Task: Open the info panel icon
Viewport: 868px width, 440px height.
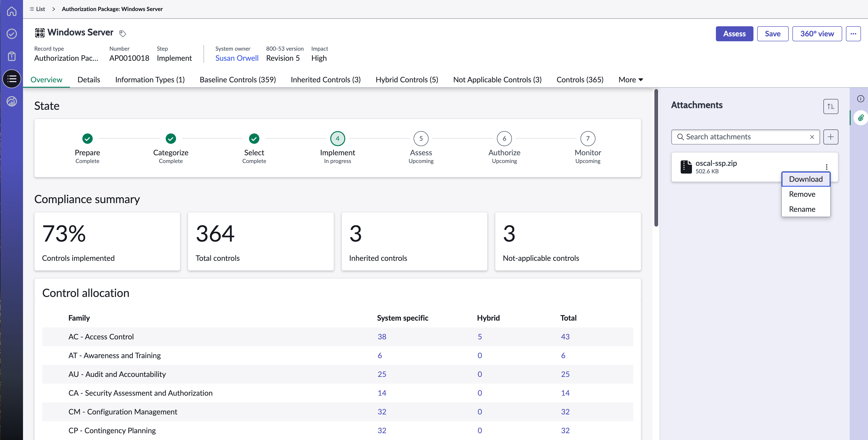Action: click(x=860, y=99)
